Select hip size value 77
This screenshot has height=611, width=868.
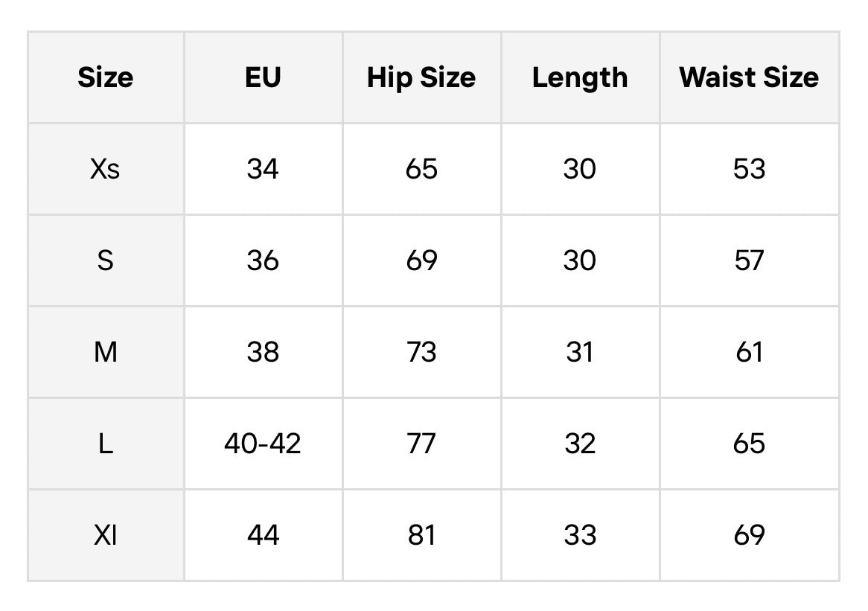422,444
